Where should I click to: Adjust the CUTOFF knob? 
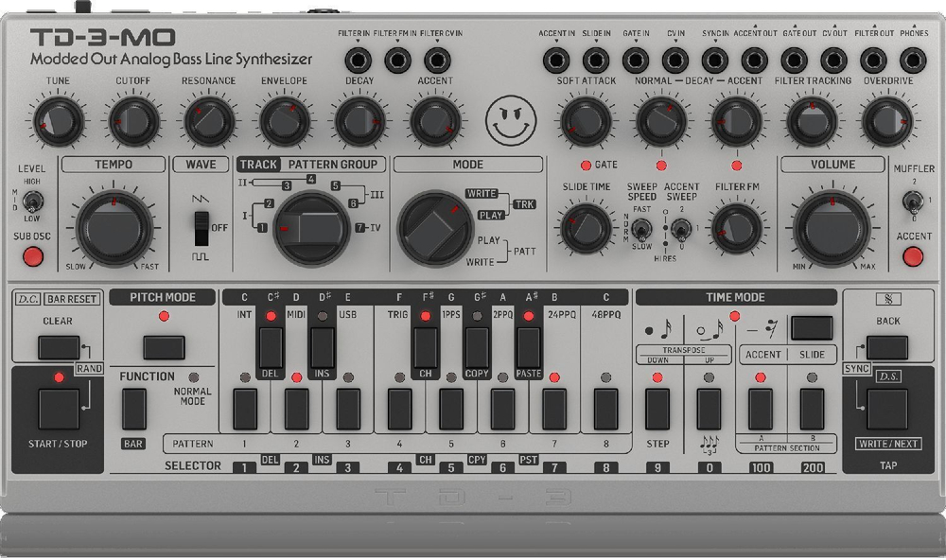(x=133, y=122)
